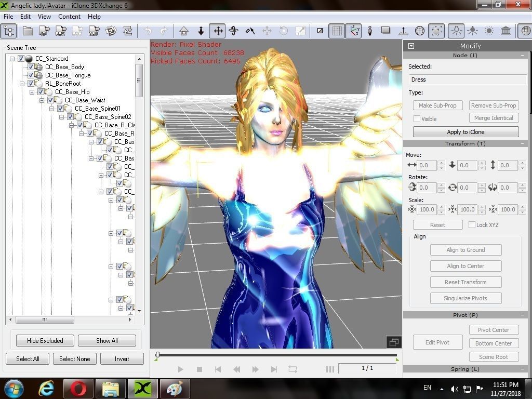Toggle the Scene Tree panel icon
532x399 pixels.
click(x=9, y=31)
